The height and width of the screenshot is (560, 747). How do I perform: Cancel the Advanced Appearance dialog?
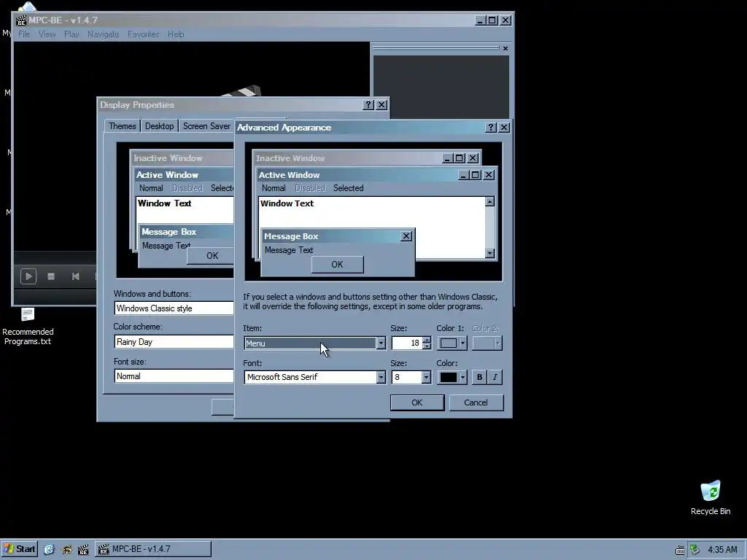(476, 402)
